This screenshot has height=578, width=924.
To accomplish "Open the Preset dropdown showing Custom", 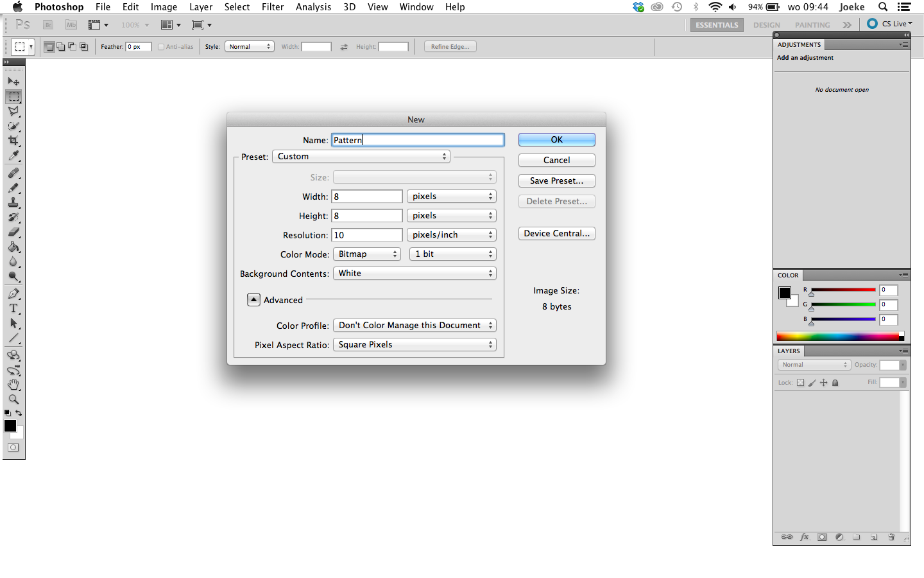I will click(361, 157).
